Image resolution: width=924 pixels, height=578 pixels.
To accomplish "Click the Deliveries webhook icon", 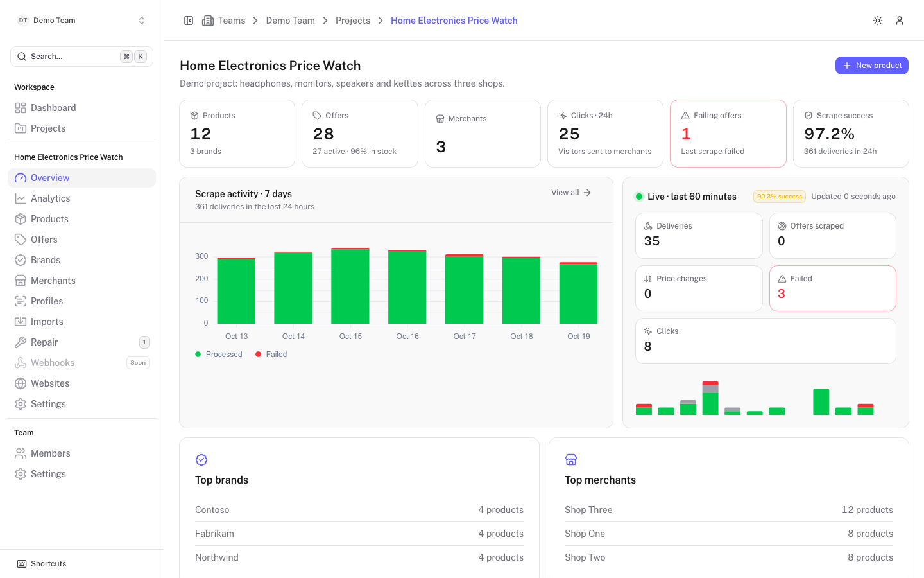I will (x=648, y=226).
